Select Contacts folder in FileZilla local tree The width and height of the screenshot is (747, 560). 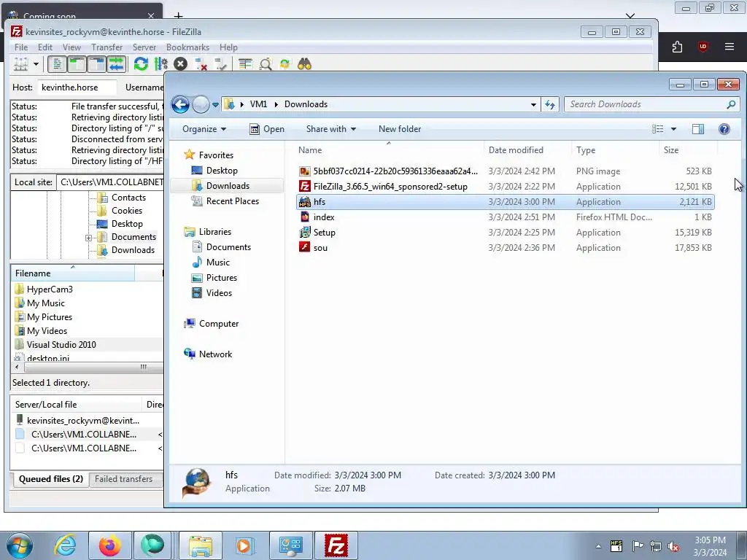click(x=128, y=197)
